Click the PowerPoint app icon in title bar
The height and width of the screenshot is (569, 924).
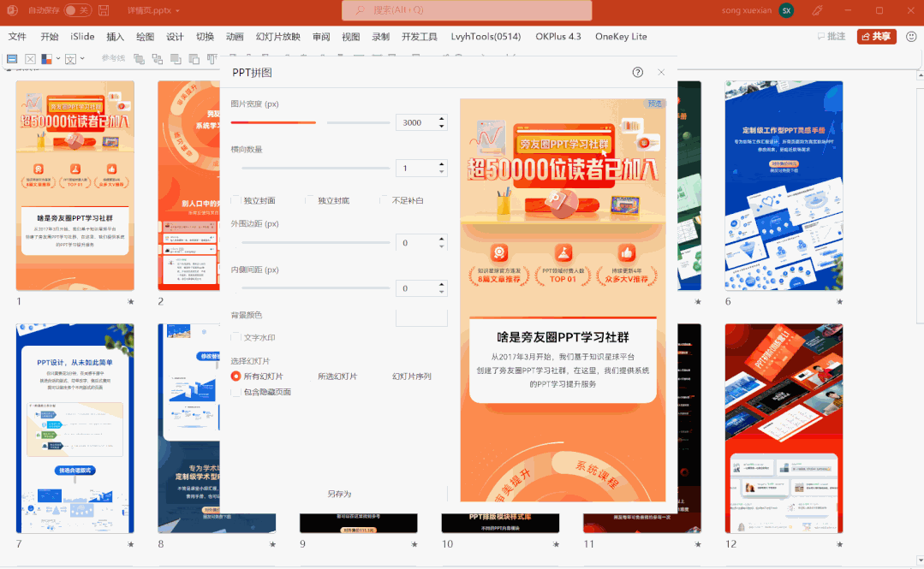tap(14, 9)
